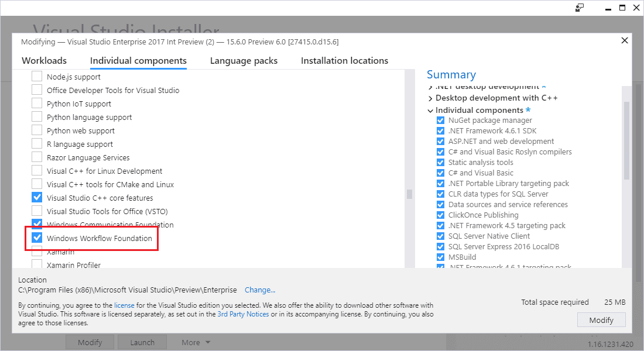Viewport: 644px width, 351px height.
Task: Click the feedback icon in title bar
Action: (x=580, y=8)
